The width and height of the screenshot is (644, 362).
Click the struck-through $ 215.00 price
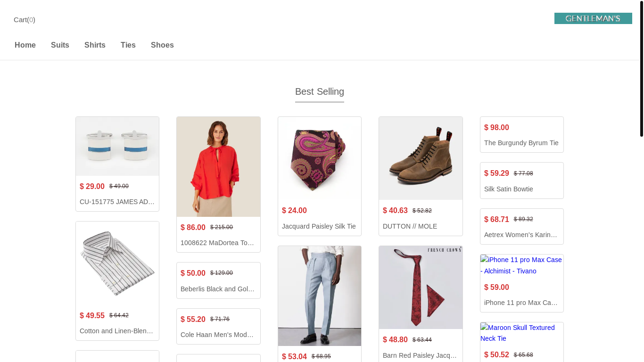(222, 227)
